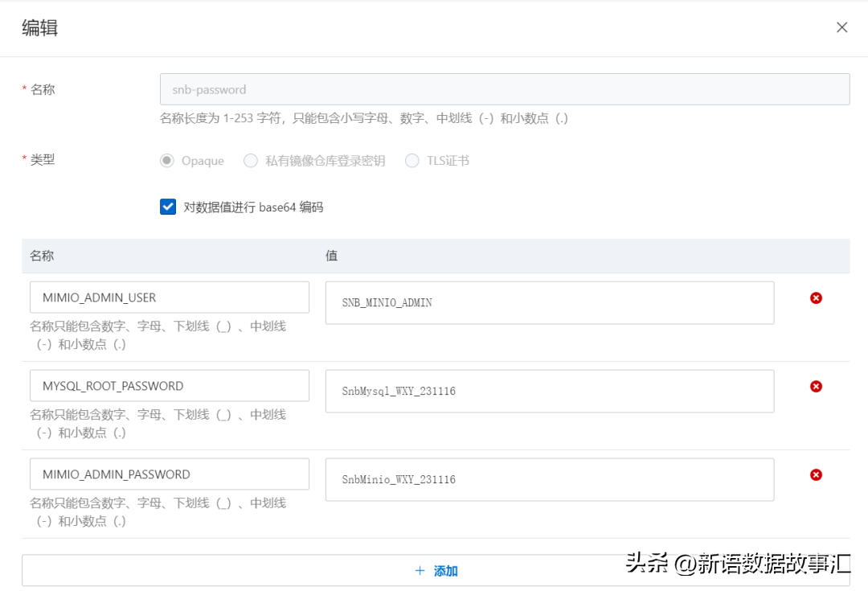The height and width of the screenshot is (591, 868).
Task: Delete the MIMIO_ADMIN_PASSWORD row via red icon
Action: tap(816, 475)
